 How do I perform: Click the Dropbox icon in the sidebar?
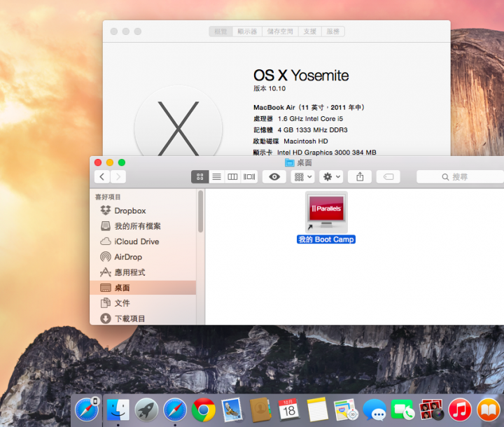106,210
